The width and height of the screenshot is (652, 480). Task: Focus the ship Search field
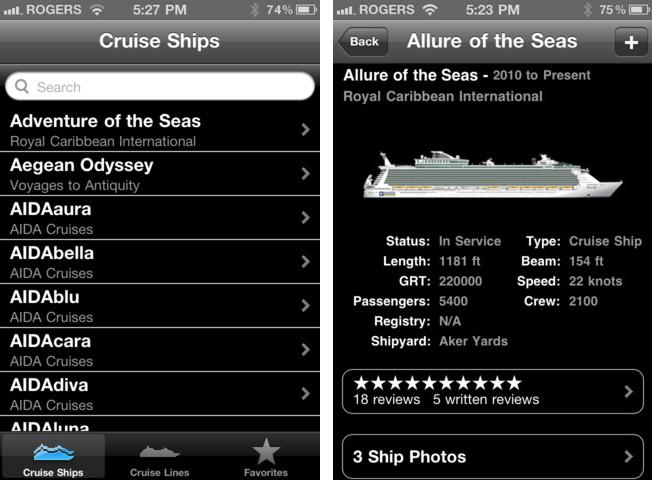pyautogui.click(x=160, y=87)
